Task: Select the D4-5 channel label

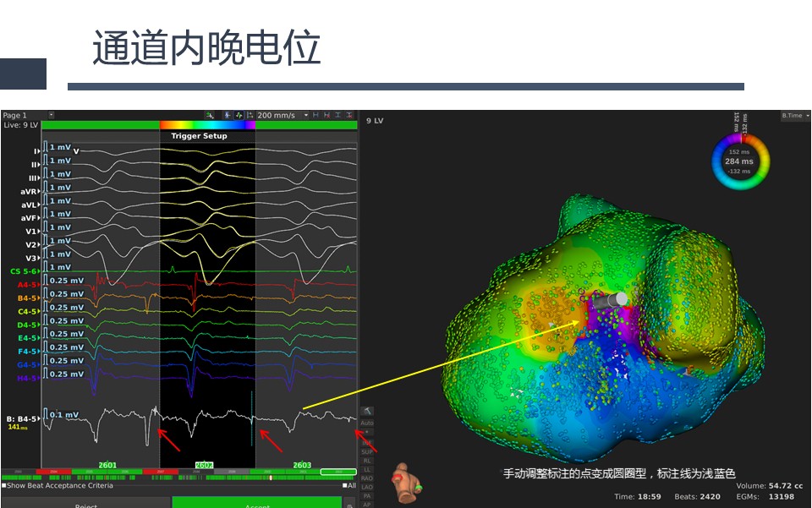Action: (27, 325)
